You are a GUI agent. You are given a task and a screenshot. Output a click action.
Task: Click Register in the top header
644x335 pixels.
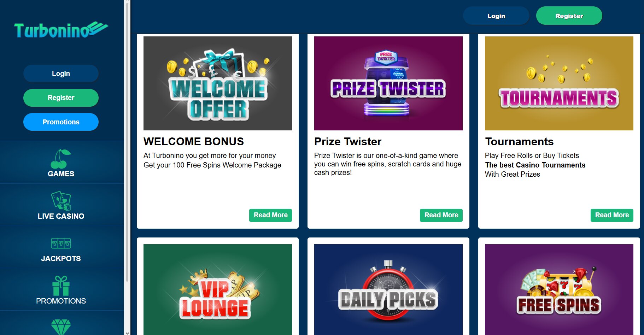569,16
